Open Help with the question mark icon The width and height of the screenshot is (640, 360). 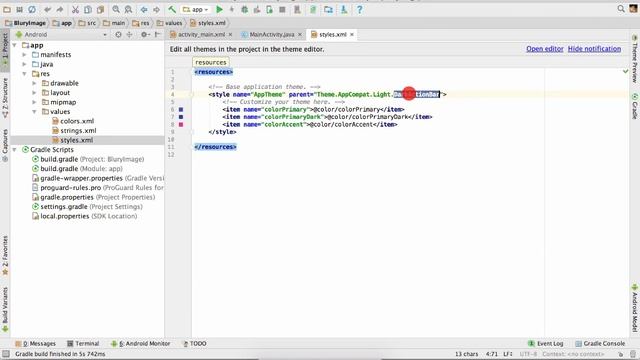click(x=359, y=9)
